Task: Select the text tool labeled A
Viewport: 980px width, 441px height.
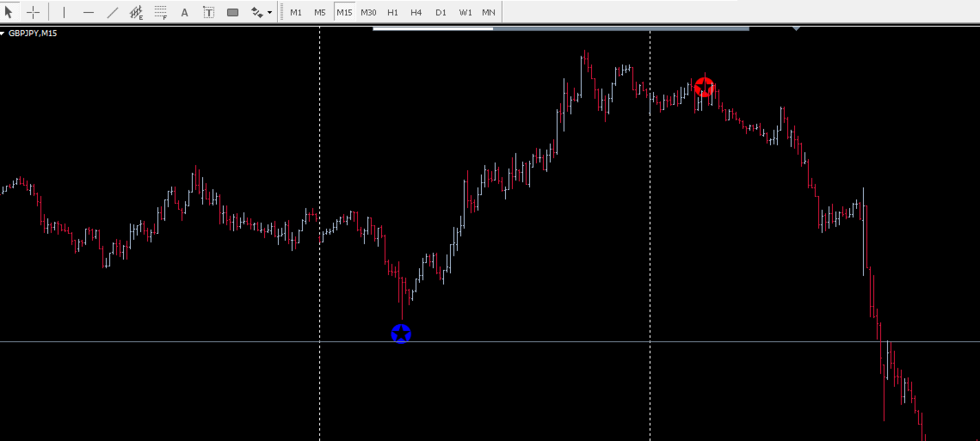Action: point(184,12)
